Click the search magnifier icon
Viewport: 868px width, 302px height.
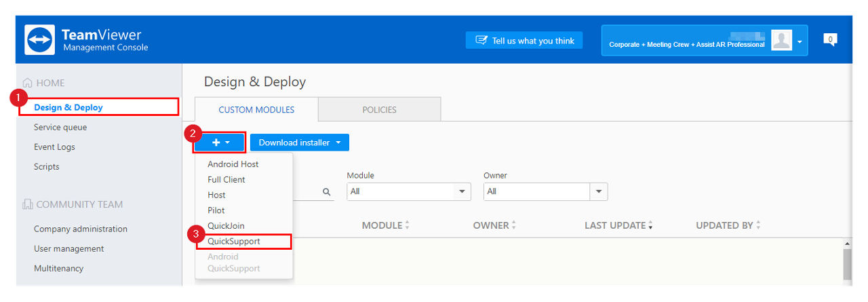(x=327, y=192)
